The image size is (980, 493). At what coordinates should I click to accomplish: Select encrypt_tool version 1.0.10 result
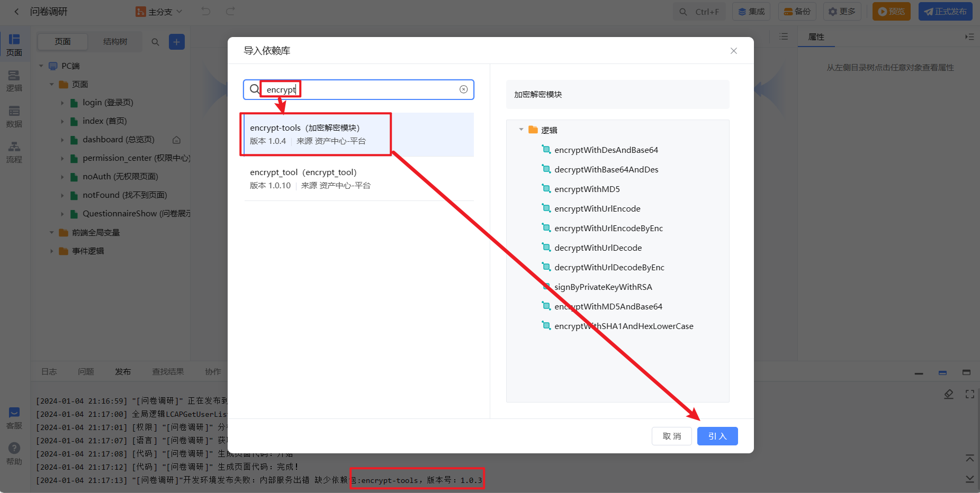[358, 179]
